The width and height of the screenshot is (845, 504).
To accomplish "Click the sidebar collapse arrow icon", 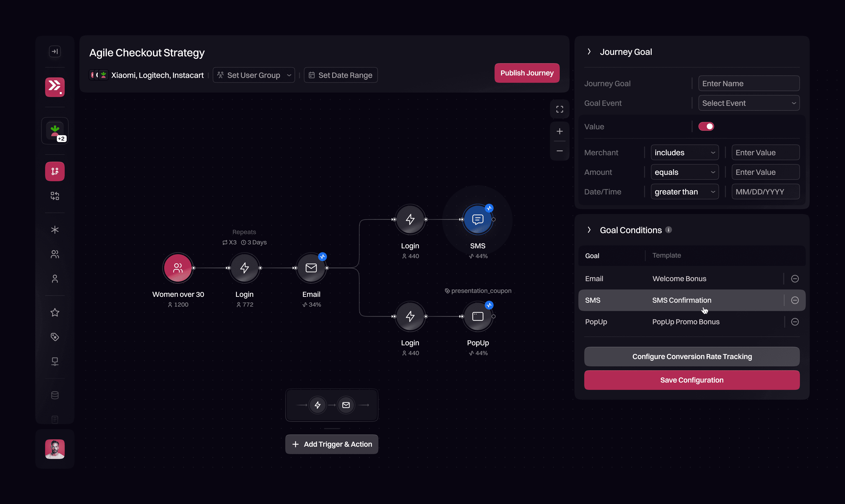I will 55,51.
